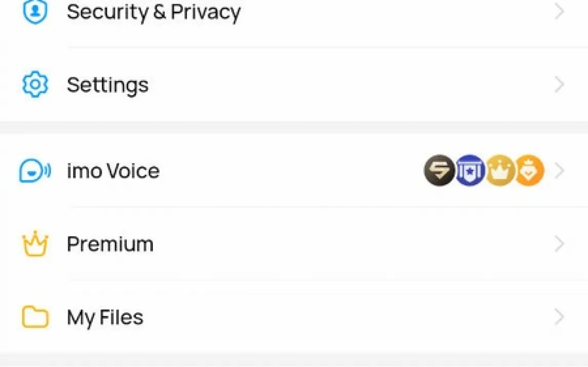Viewport: 588px width, 367px height.
Task: Tap the Security & Privacy shield icon
Action: (35, 11)
